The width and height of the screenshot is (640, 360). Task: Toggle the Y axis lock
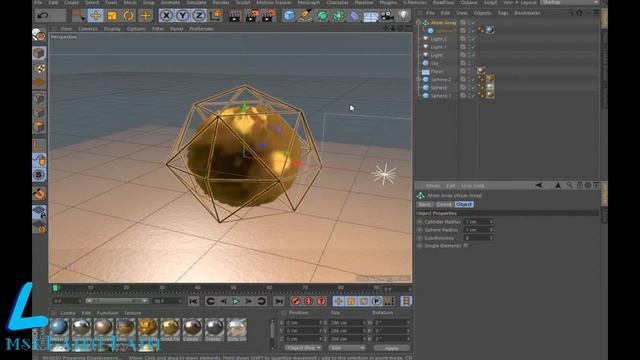(182, 16)
